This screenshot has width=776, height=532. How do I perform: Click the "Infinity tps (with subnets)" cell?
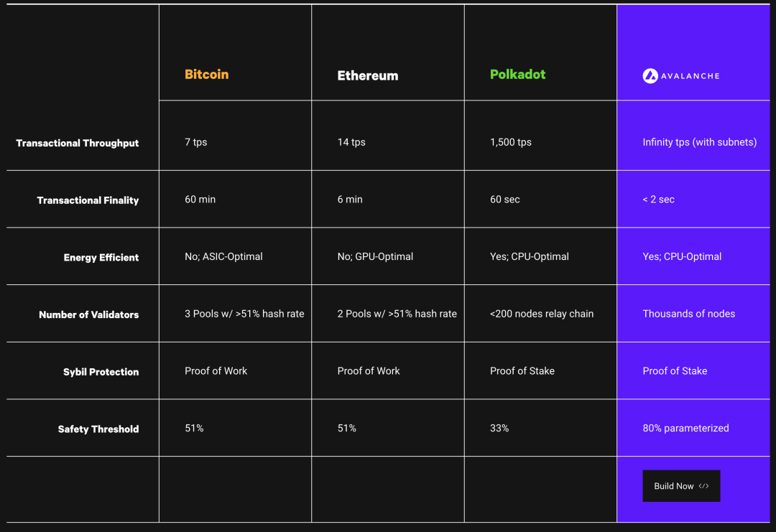click(699, 142)
